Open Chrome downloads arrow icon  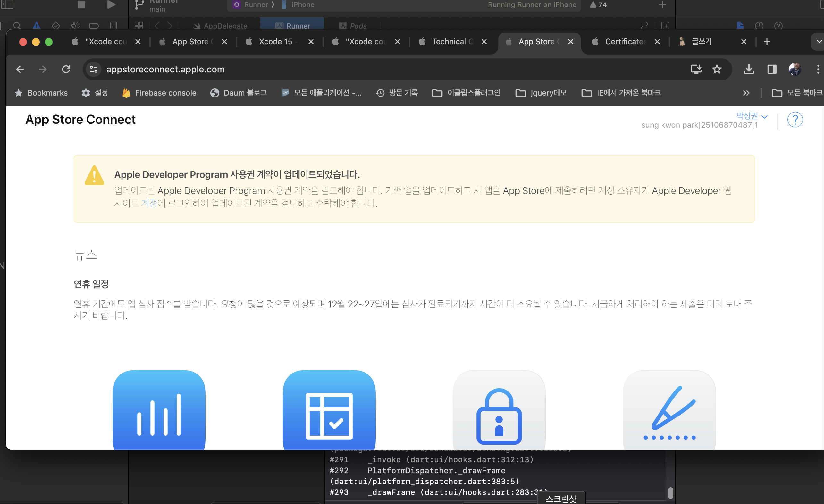click(x=749, y=69)
